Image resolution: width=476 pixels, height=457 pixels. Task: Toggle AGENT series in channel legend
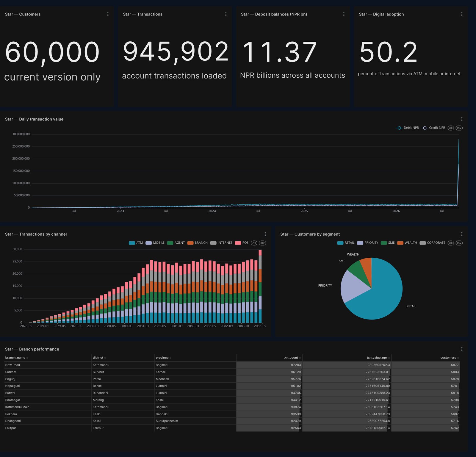pyautogui.click(x=176, y=243)
